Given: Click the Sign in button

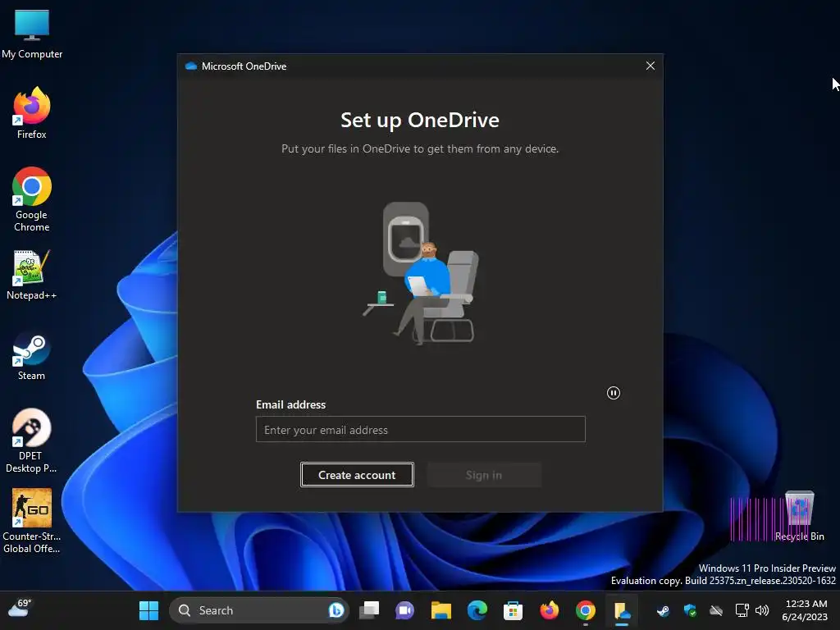Looking at the screenshot, I should pyautogui.click(x=484, y=475).
